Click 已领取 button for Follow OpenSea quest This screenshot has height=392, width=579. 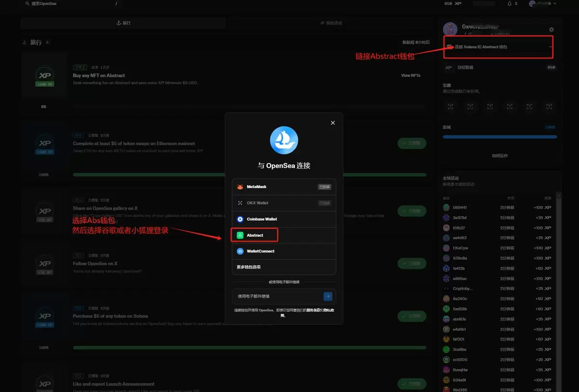(x=412, y=264)
